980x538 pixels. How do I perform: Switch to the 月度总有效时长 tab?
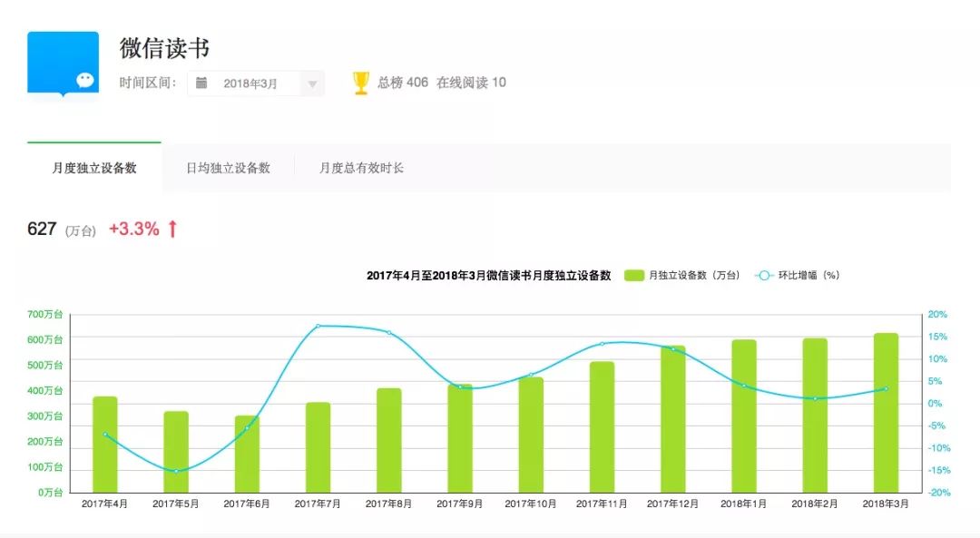361,168
